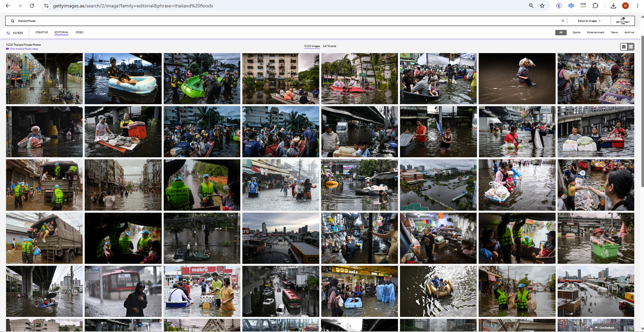Filter results by Sports
The width and height of the screenshot is (644, 332).
coord(576,32)
